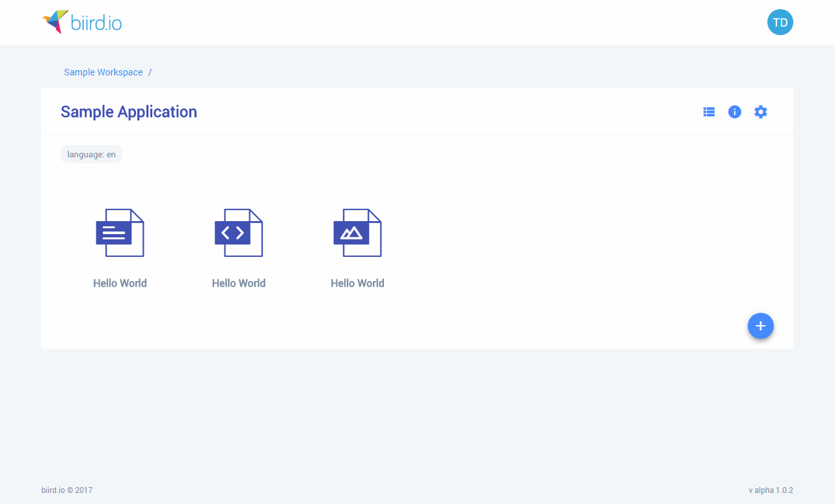This screenshot has width=835, height=504.
Task: Click the language: en tag
Action: point(91,154)
